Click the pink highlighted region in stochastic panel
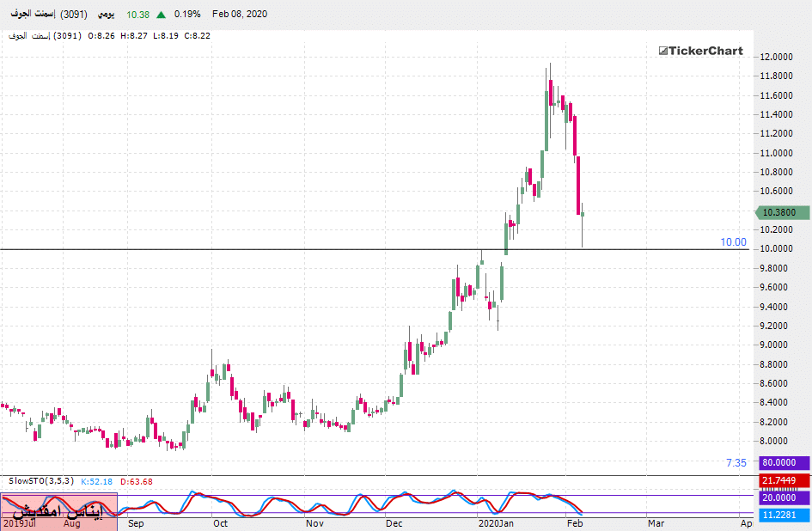812x531 pixels. (x=58, y=507)
